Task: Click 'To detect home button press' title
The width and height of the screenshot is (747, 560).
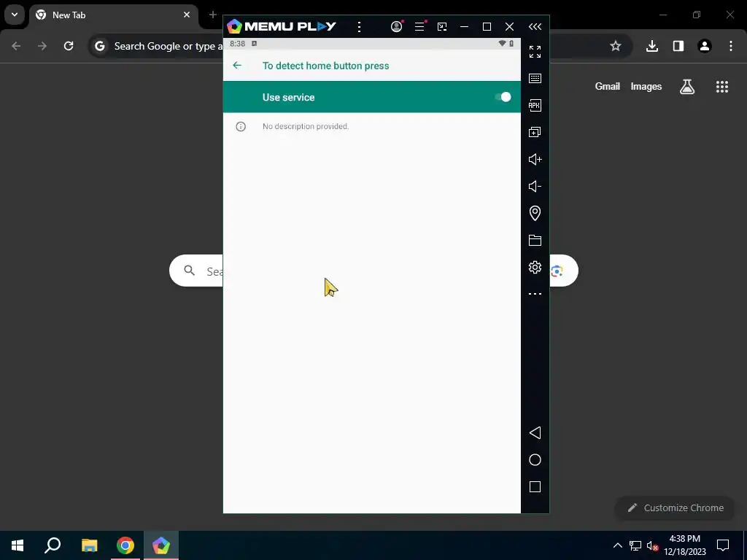Action: click(x=325, y=66)
